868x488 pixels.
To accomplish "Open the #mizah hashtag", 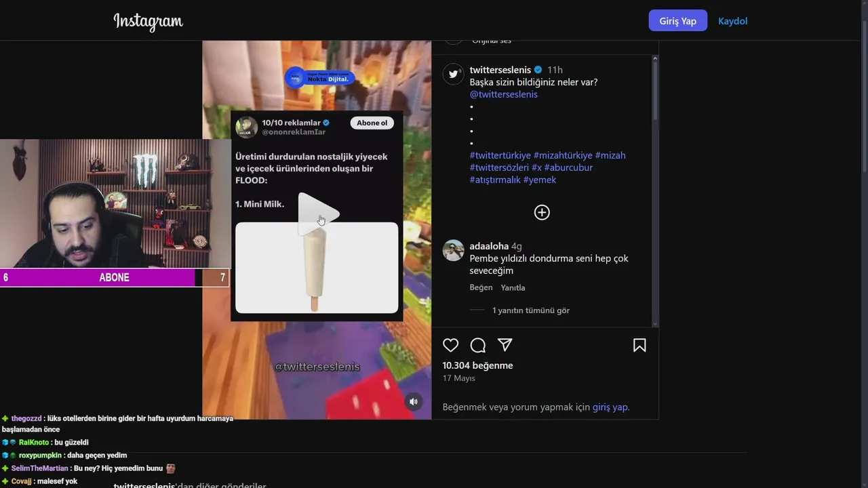I will point(610,155).
